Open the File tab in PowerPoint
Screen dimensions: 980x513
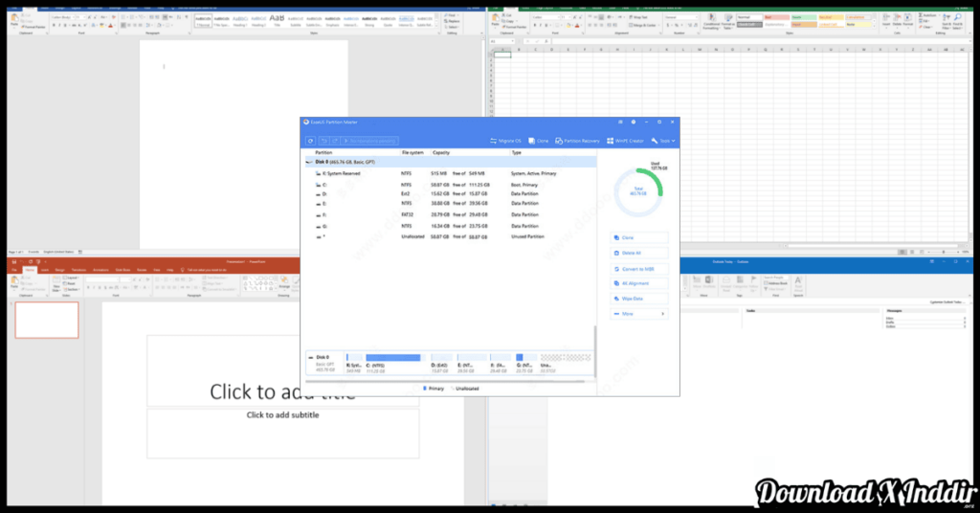pyautogui.click(x=14, y=270)
